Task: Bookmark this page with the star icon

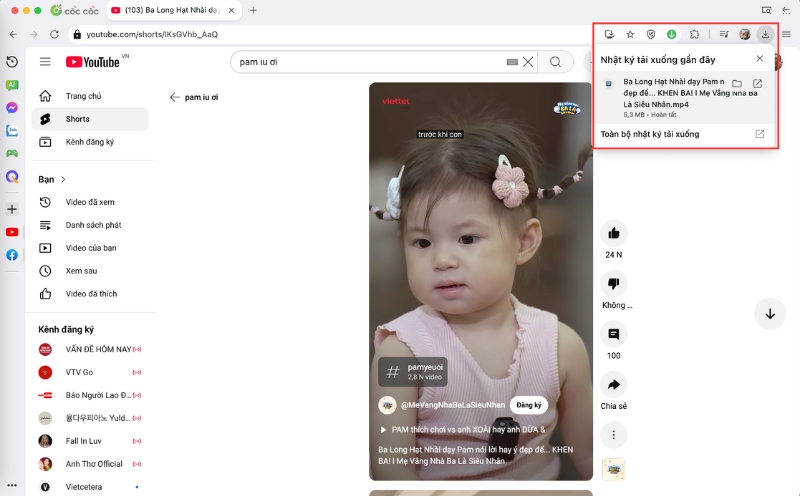Action: [x=630, y=34]
